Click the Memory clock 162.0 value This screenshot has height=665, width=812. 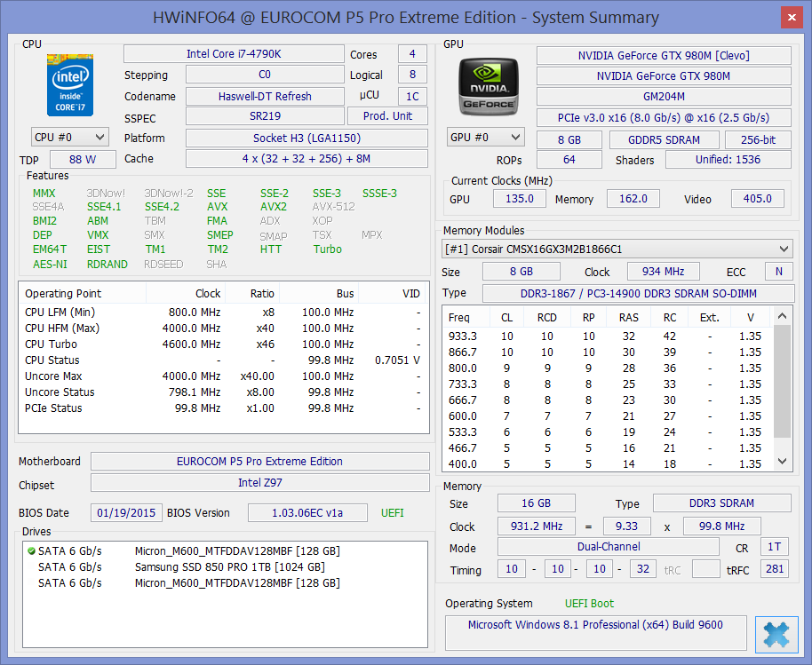tap(633, 199)
